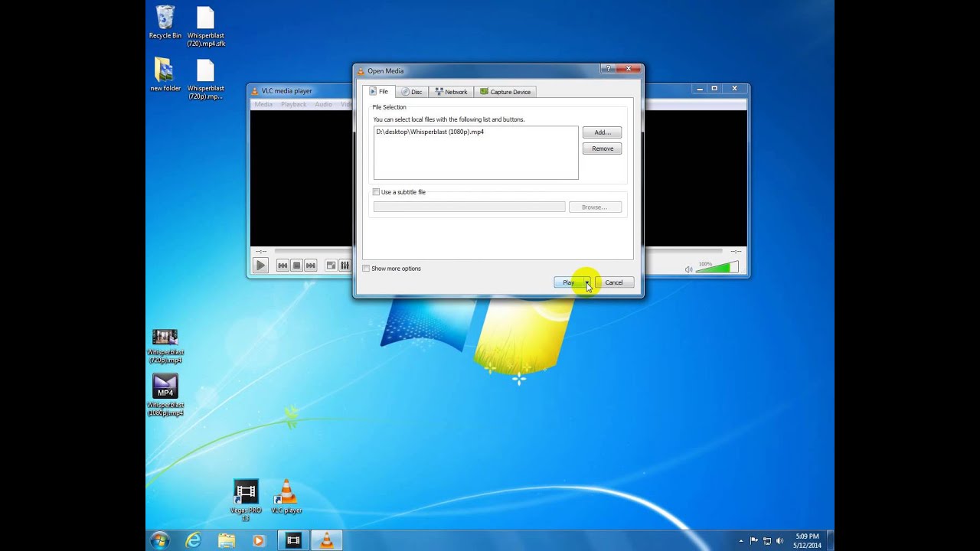Open extended settings equalizer icon in VLC

[345, 266]
